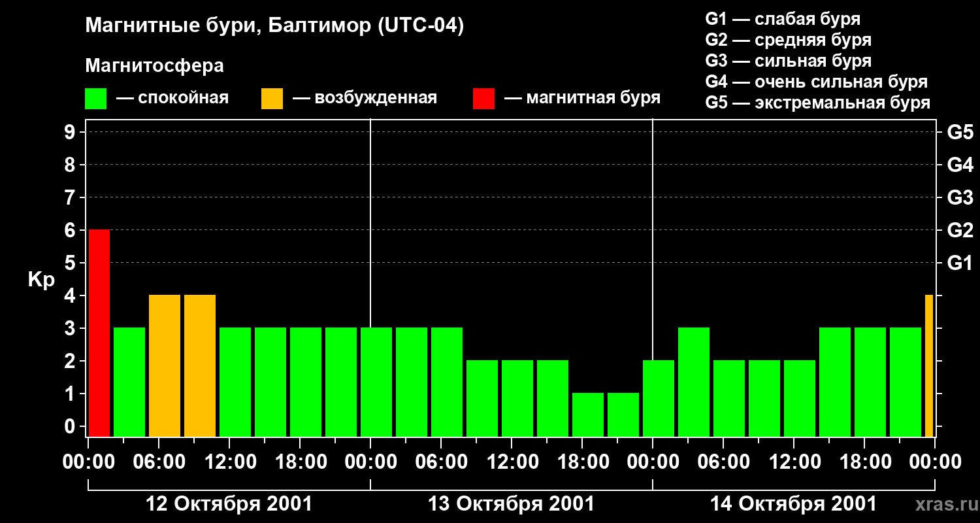This screenshot has height=523, width=980.
Task: Click the 'Kp' axis label
Action: coord(41,280)
